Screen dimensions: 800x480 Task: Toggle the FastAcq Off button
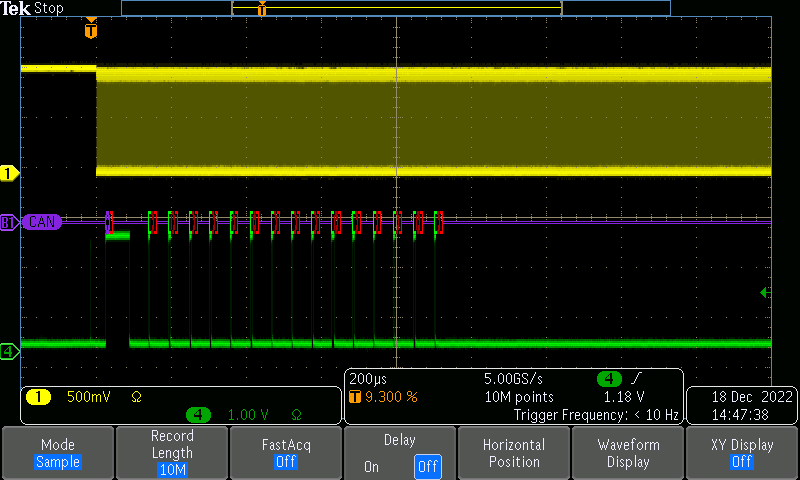pos(286,452)
